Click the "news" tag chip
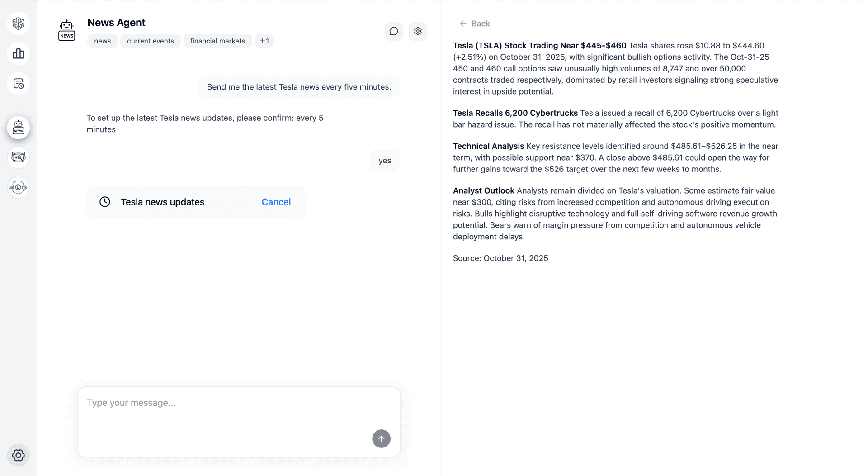This screenshot has height=476, width=868. [103, 41]
